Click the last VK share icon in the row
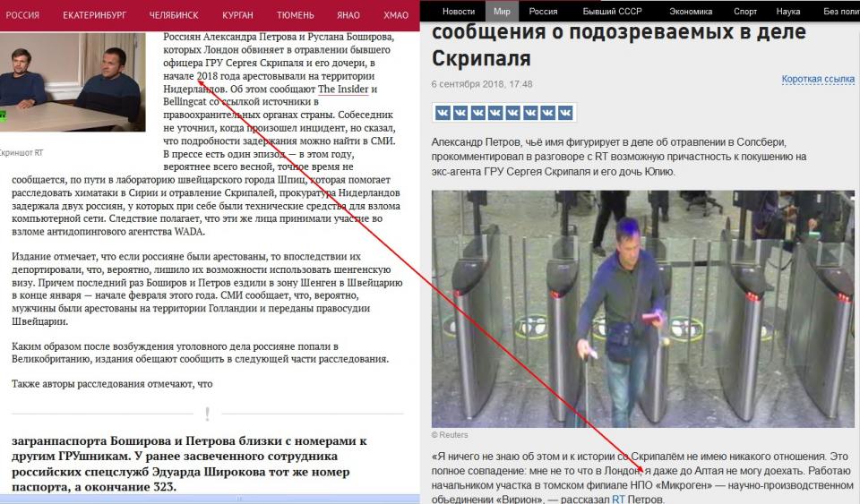Screen dimensions: 860x504 tap(565, 113)
